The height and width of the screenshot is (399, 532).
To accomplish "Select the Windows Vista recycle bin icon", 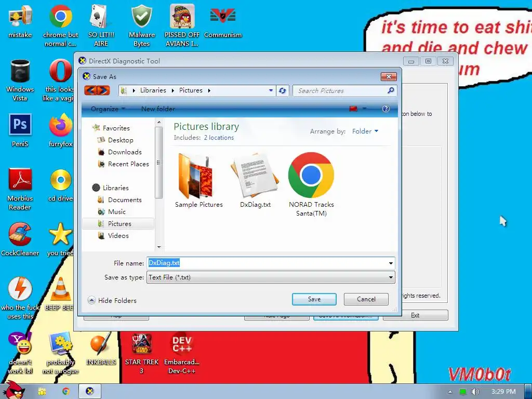I will tap(20, 80).
